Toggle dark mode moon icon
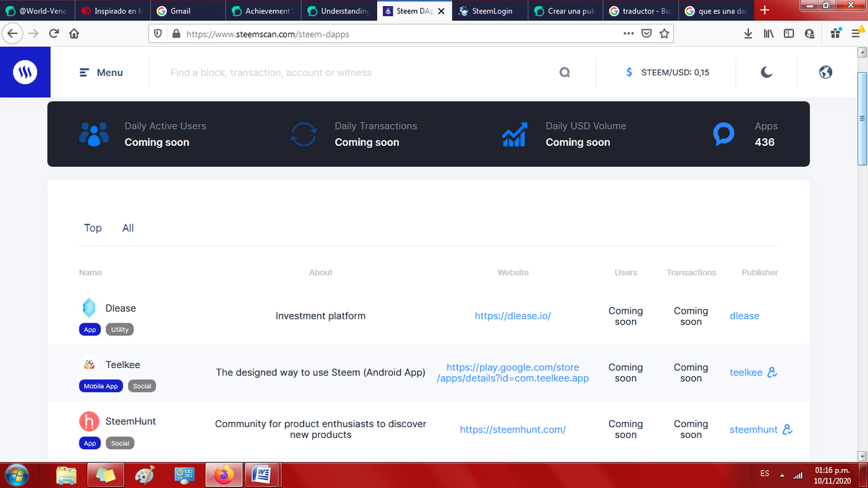868x488 pixels. pyautogui.click(x=766, y=72)
